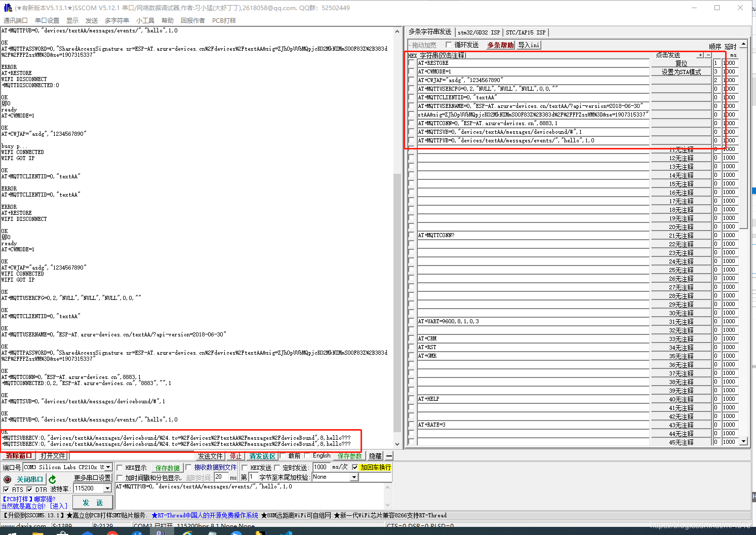Open 帮助 menu

pos(168,21)
